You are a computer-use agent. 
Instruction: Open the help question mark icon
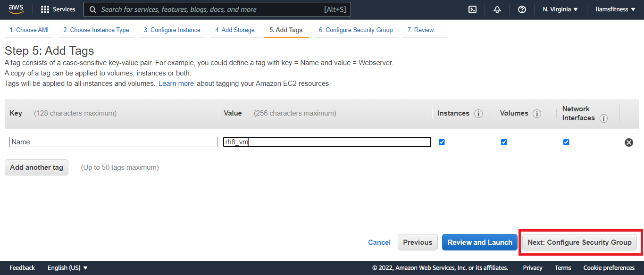click(522, 9)
